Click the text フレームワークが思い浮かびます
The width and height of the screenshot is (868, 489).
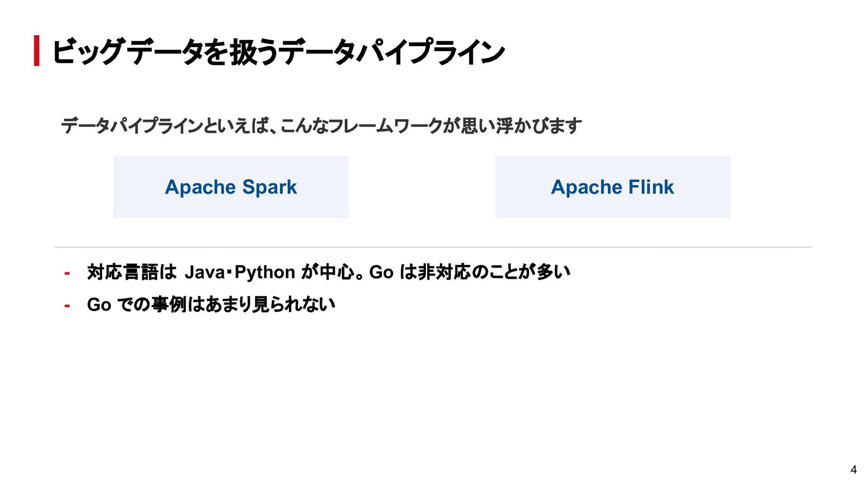[455, 126]
